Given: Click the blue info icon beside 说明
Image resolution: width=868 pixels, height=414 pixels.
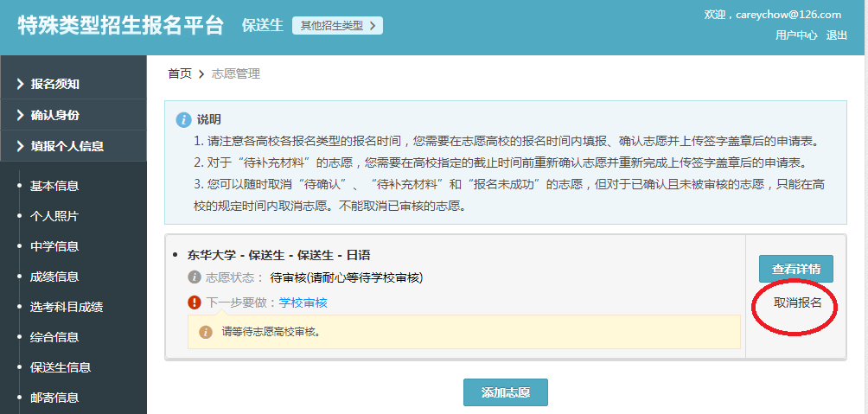Looking at the screenshot, I should click(182, 119).
